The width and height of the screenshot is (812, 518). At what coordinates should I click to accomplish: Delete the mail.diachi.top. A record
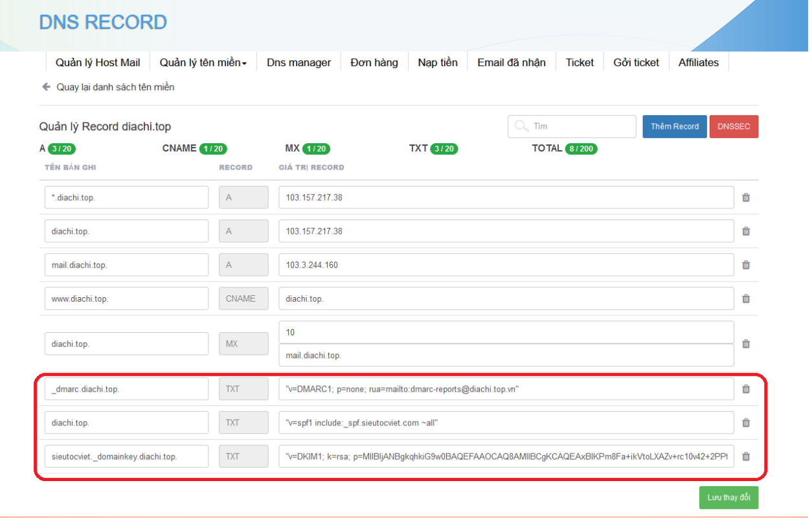pyautogui.click(x=746, y=265)
